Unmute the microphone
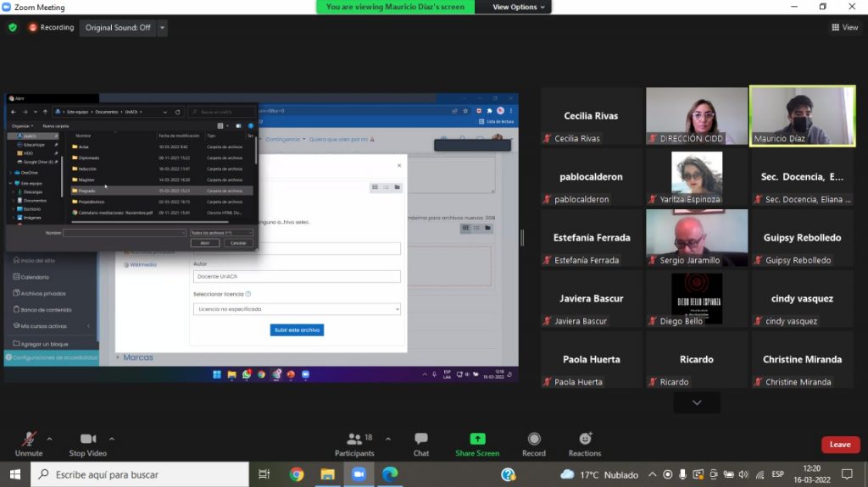The image size is (868, 487). 29,444
